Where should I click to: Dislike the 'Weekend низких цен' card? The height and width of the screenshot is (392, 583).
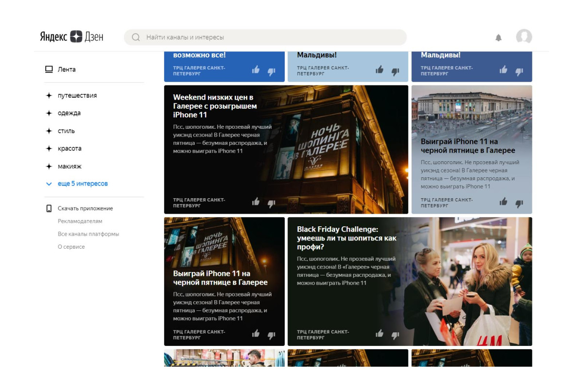[272, 204]
